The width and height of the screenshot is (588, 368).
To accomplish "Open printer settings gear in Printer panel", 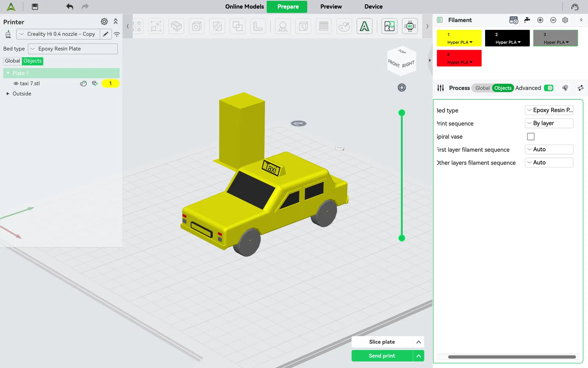I will (104, 22).
